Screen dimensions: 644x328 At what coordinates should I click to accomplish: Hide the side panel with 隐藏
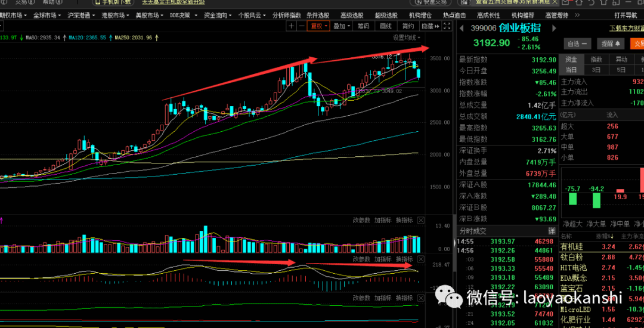pyautogui.click(x=430, y=26)
